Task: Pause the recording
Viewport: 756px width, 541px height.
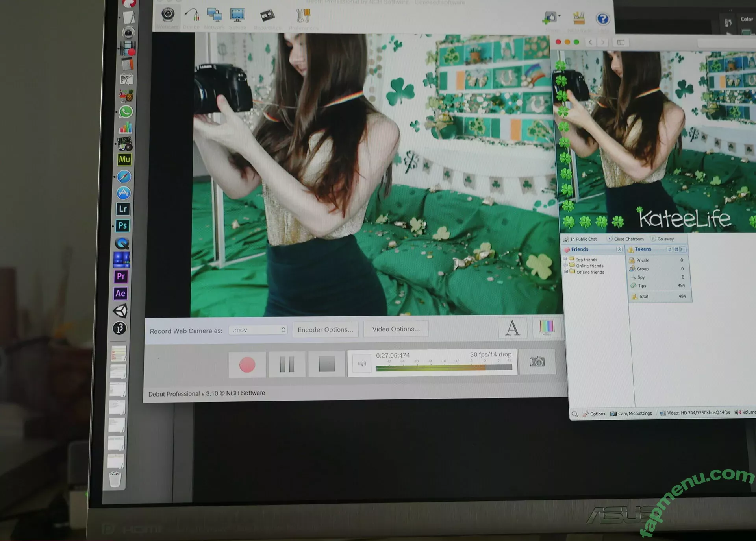Action: point(287,364)
